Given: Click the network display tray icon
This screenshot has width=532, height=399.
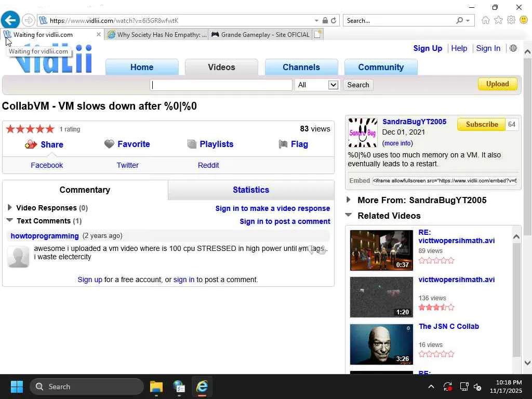Looking at the screenshot, I should 464,387.
